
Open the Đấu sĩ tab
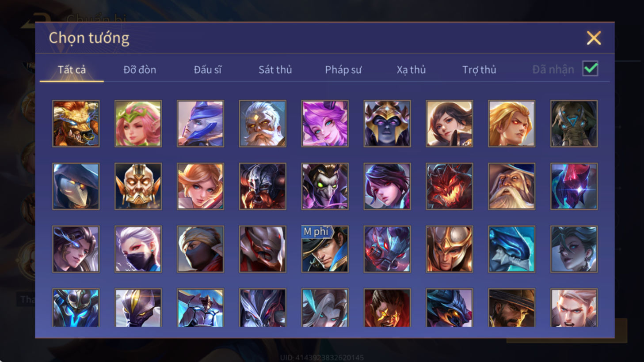pyautogui.click(x=208, y=70)
